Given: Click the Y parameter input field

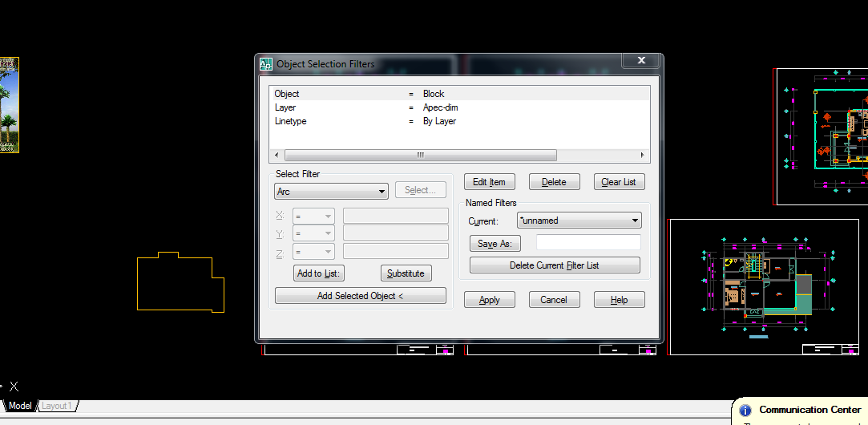Looking at the screenshot, I should (396, 233).
